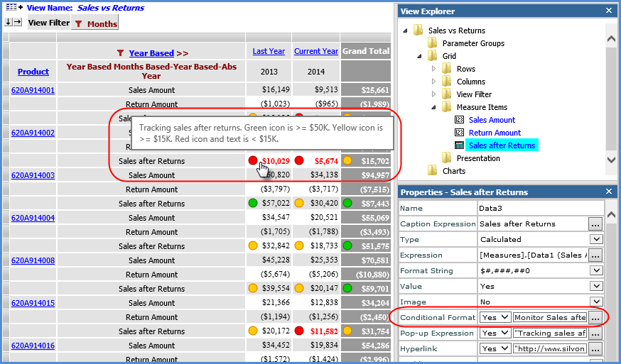This screenshot has height=364, width=621.
Task: Select the Return Amount measure icon in View Explorer
Action: 459,133
